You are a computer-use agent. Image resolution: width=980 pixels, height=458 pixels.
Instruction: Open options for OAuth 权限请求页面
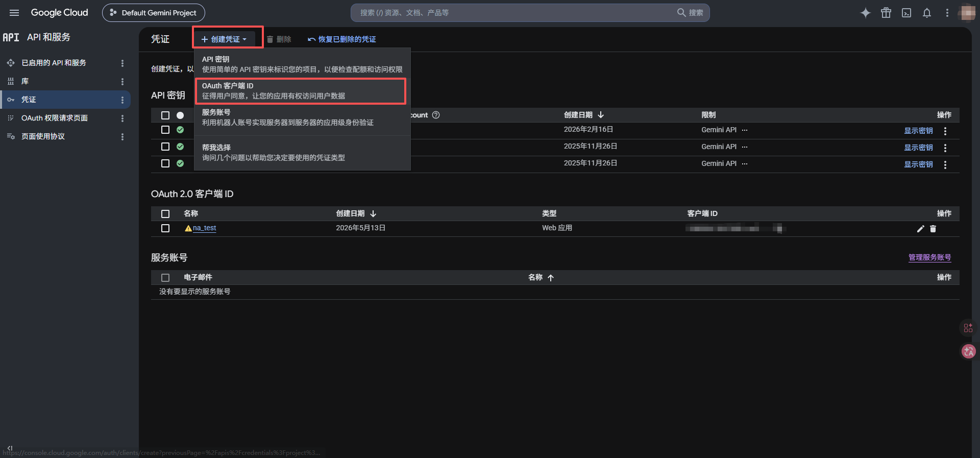[x=122, y=118]
